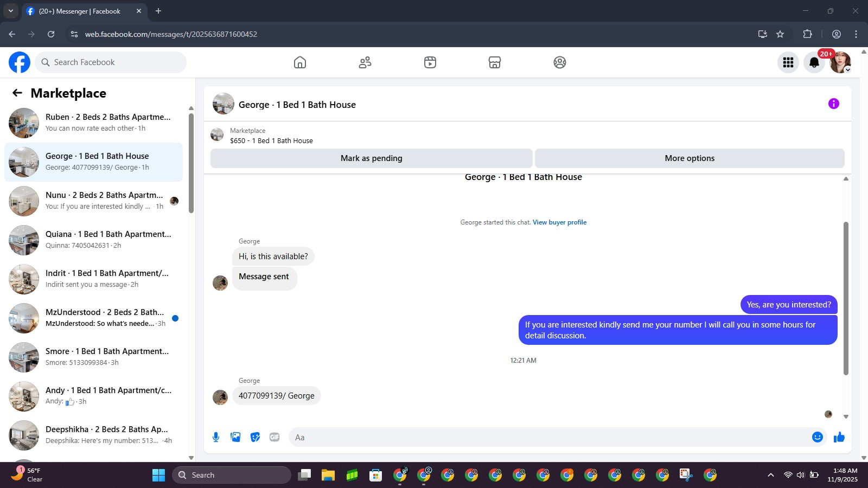
Task: Open File Explorer from taskbar
Action: pos(328,476)
